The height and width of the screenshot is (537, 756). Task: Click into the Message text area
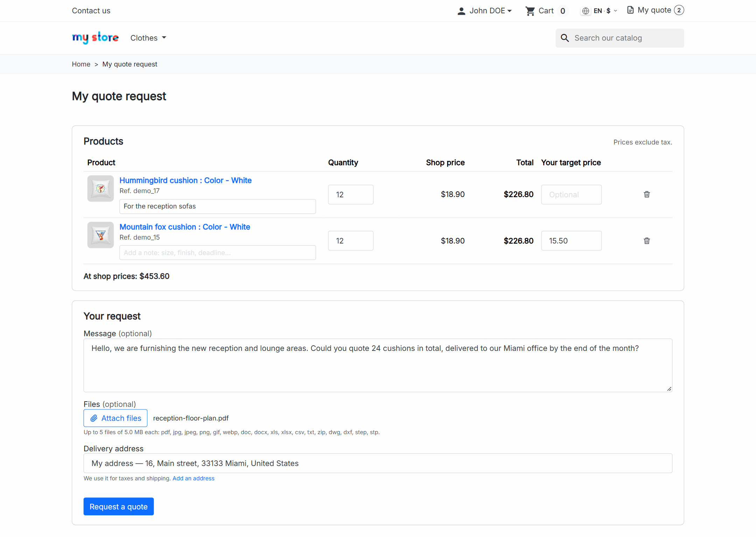click(378, 365)
